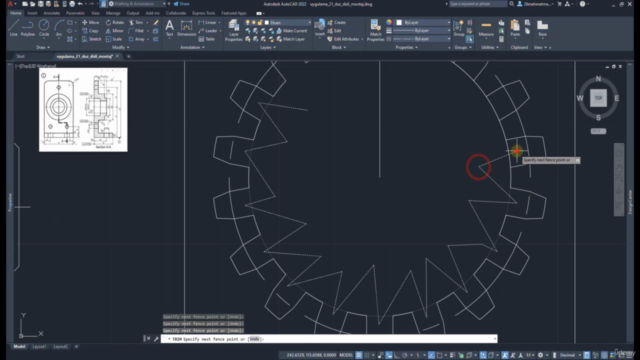The width and height of the screenshot is (640, 360).
Task: Click the command line input field
Action: [x=329, y=339]
